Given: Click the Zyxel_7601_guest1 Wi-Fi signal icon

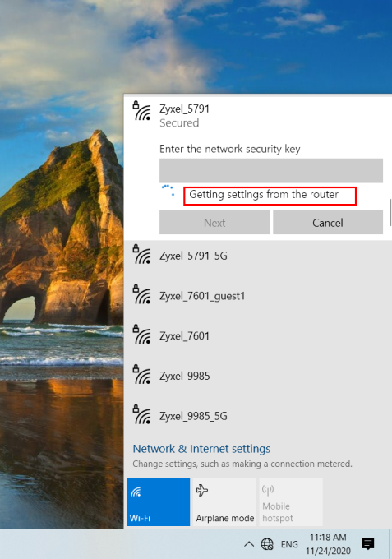Looking at the screenshot, I should [x=142, y=294].
